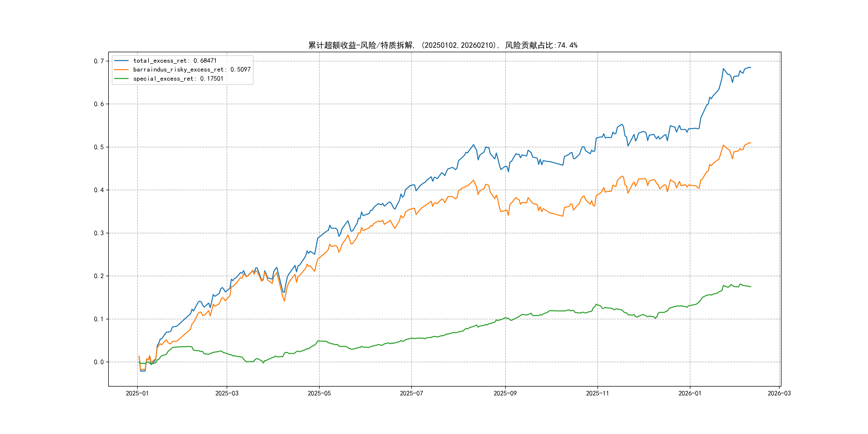The image size is (868, 434).
Task: Click the orange barraindus_risky_excess_ret legend swatch
Action: click(x=121, y=70)
